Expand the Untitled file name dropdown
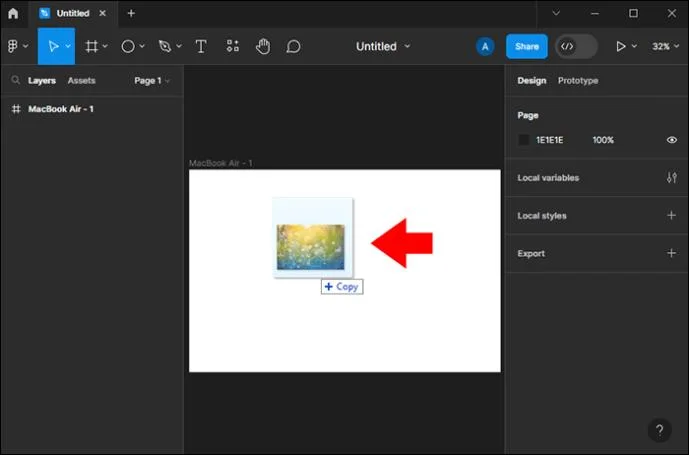This screenshot has height=455, width=689. [x=383, y=46]
